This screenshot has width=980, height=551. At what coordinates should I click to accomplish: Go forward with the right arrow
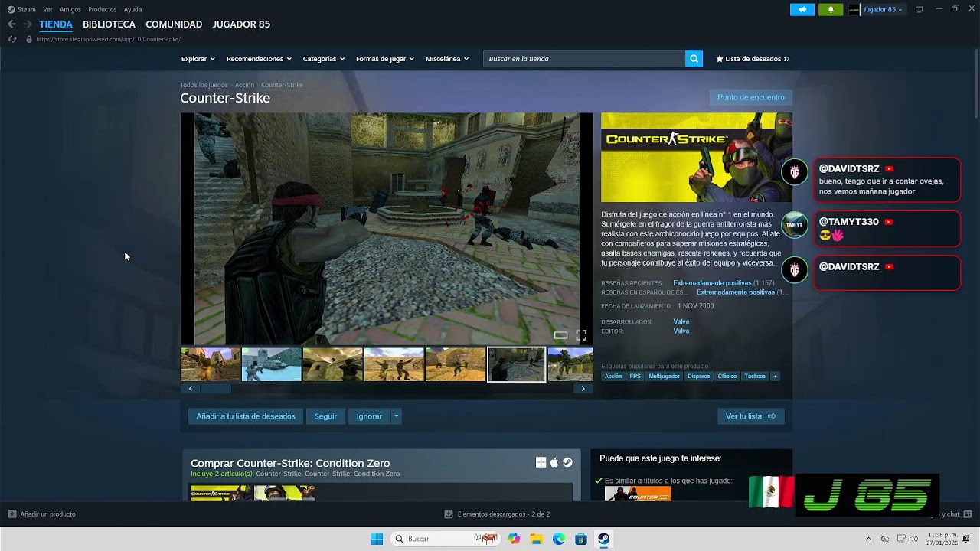click(x=28, y=24)
